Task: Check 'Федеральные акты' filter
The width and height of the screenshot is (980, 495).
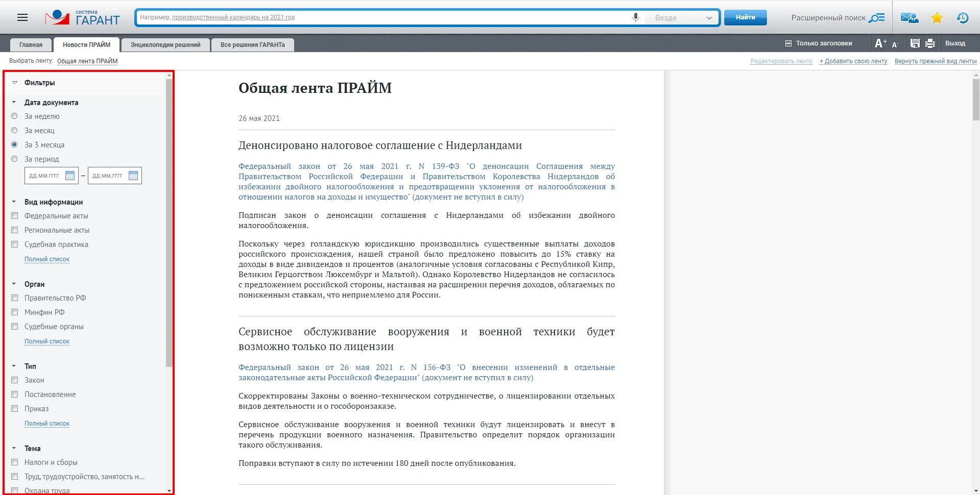Action: (14, 215)
